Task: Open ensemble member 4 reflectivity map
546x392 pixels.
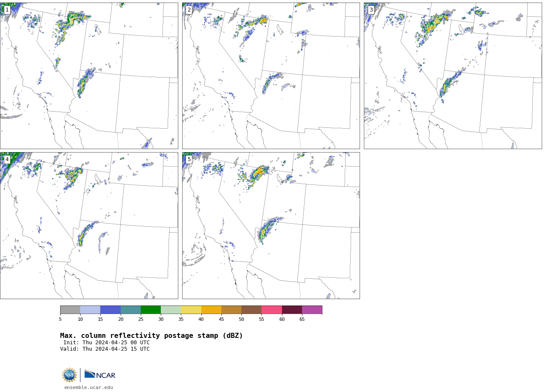Action: point(89,225)
